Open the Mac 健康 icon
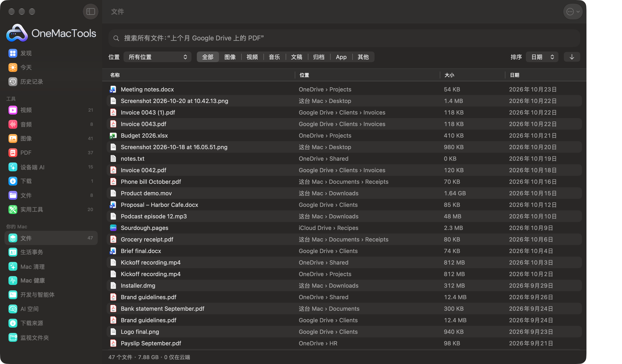 [13, 280]
